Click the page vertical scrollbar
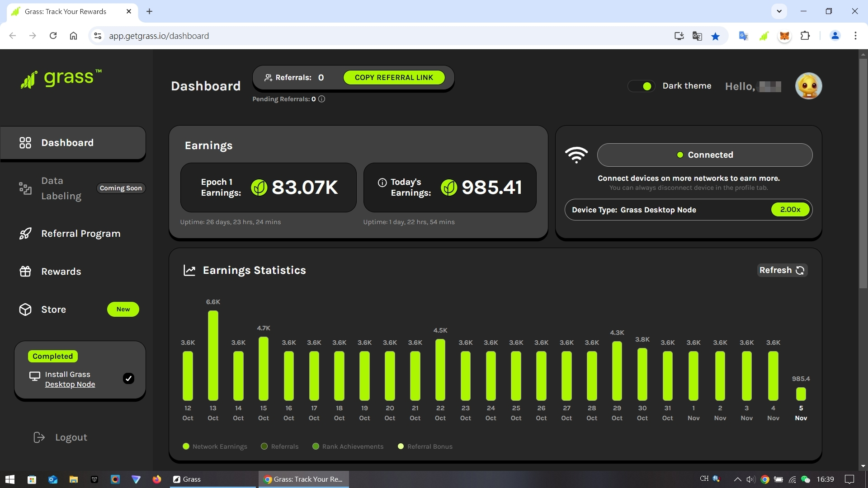Viewport: 868px width, 488px height. tap(863, 174)
